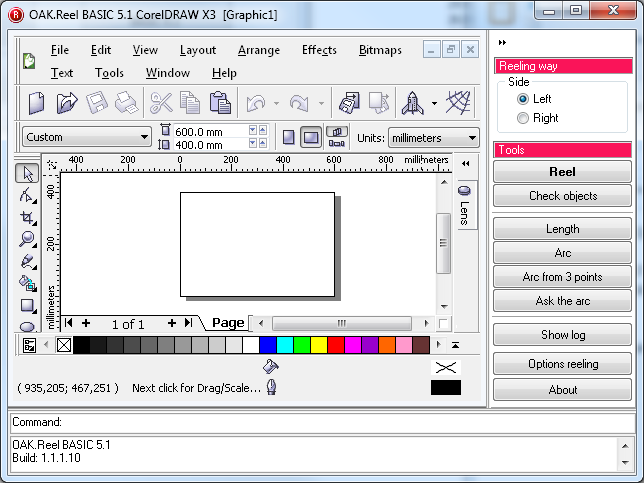The image size is (644, 483).
Task: Click the Import icon
Action: click(349, 103)
